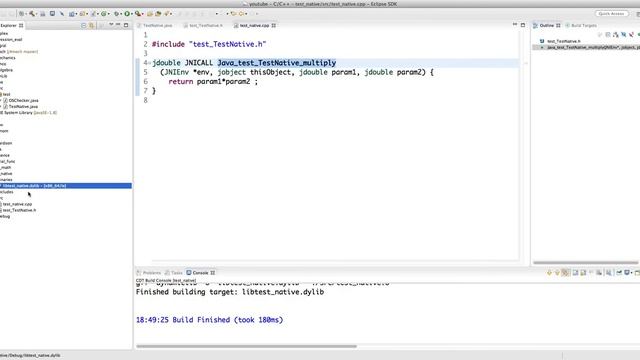Open test_native.cpp in Project Explorer
Image resolution: width=640 pixels, height=360 pixels.
[x=16, y=204]
